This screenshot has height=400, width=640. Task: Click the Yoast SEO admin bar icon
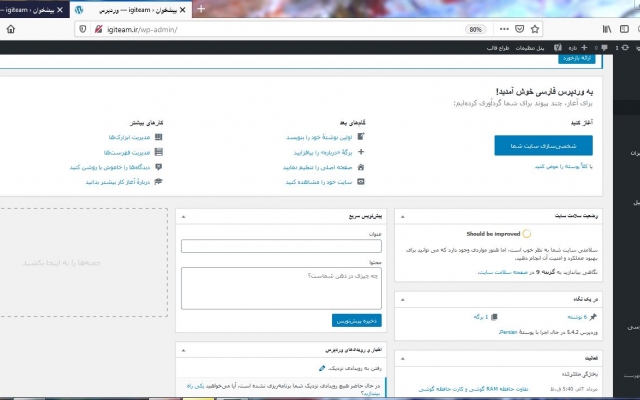click(x=558, y=47)
